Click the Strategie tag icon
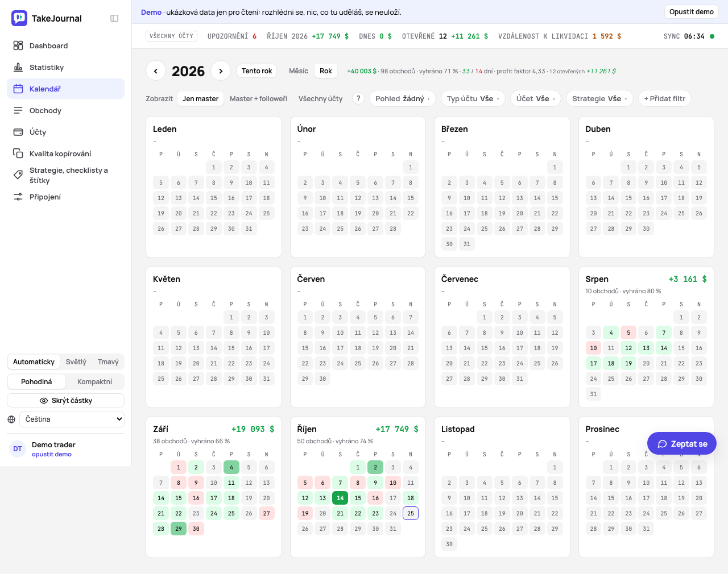728x574 pixels. 18,175
